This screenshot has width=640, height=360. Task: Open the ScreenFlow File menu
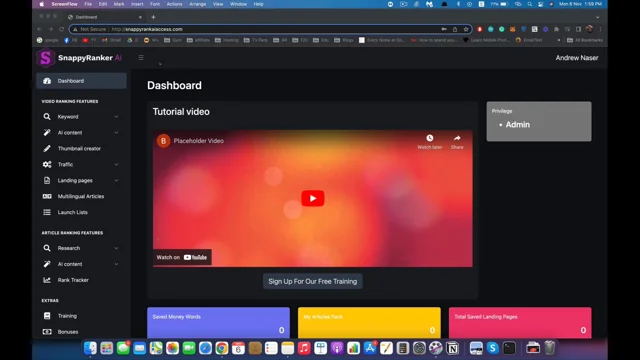88,4
